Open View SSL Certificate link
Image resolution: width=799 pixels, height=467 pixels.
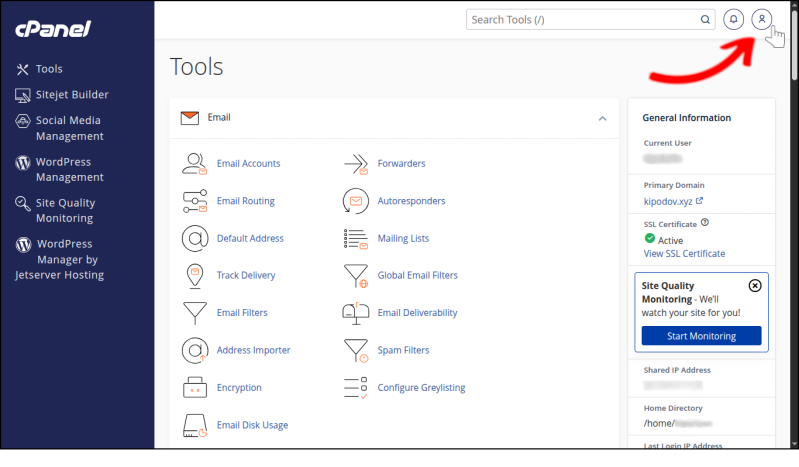pyautogui.click(x=684, y=253)
